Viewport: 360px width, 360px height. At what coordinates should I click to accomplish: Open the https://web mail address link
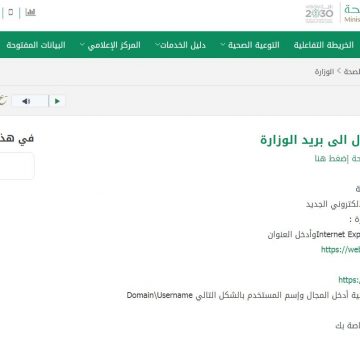click(x=340, y=249)
